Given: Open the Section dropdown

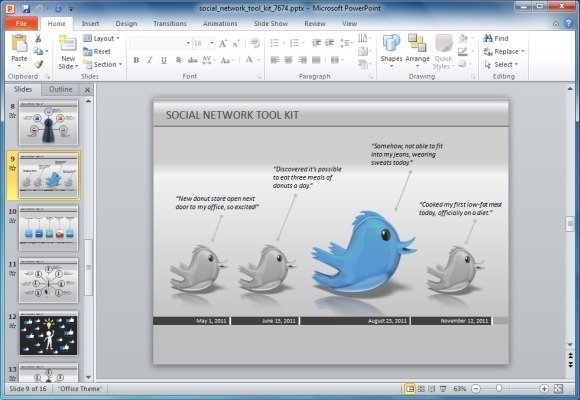Looking at the screenshot, I should click(x=102, y=64).
